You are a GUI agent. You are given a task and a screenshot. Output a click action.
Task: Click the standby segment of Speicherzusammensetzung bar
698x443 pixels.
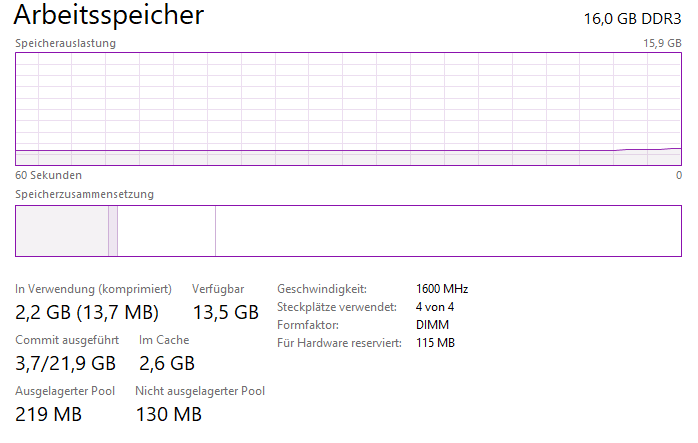(x=166, y=231)
